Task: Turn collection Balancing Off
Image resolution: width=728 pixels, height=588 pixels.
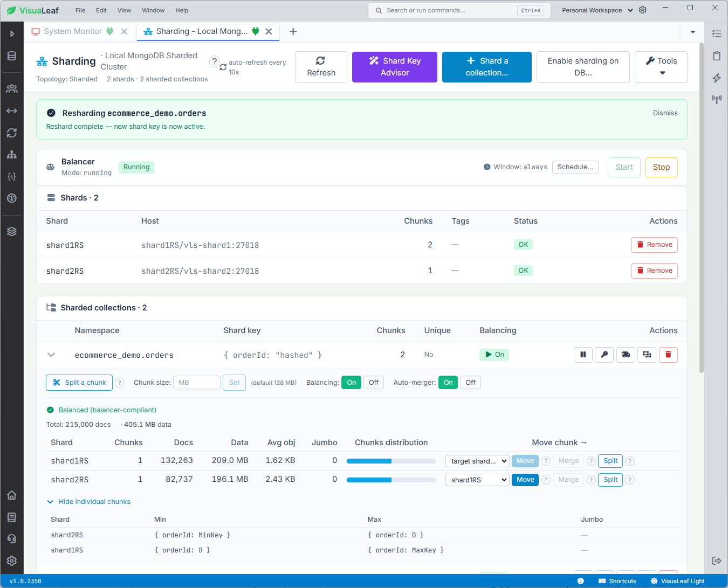Action: pyautogui.click(x=374, y=383)
